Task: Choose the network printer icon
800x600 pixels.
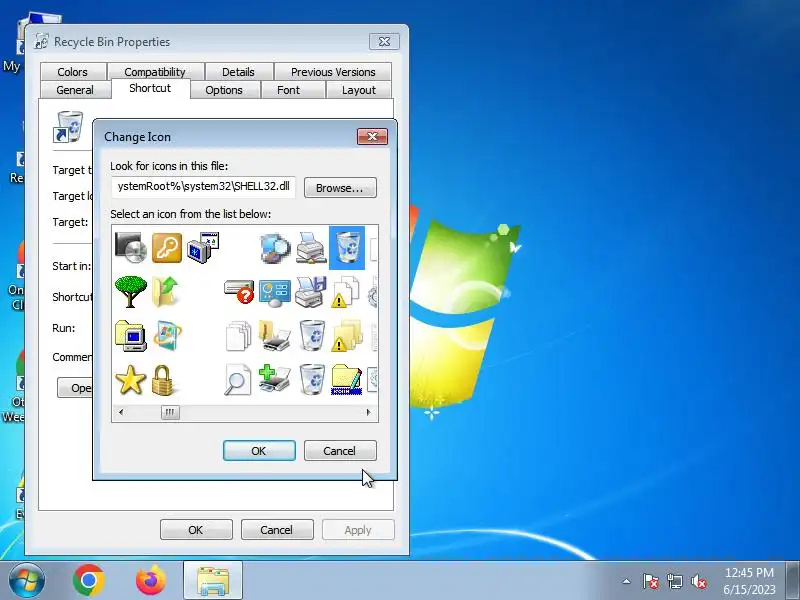Action: click(311, 247)
